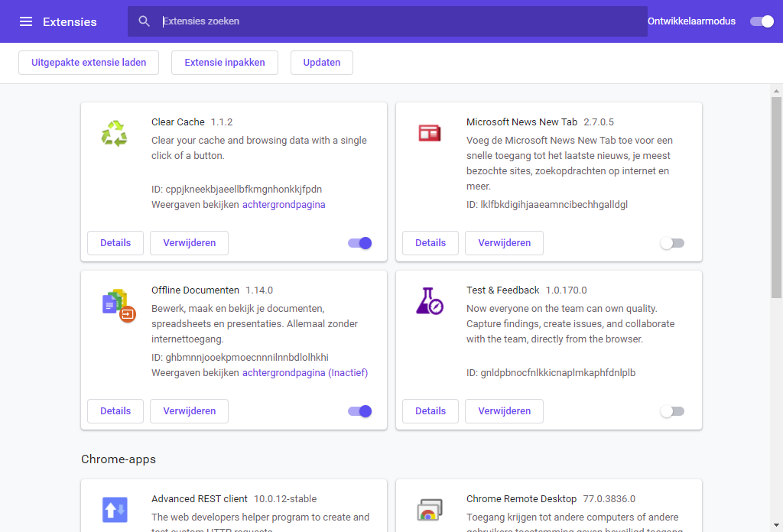Image resolution: width=783 pixels, height=532 pixels.
Task: Click the Extensies page title
Action: click(70, 22)
